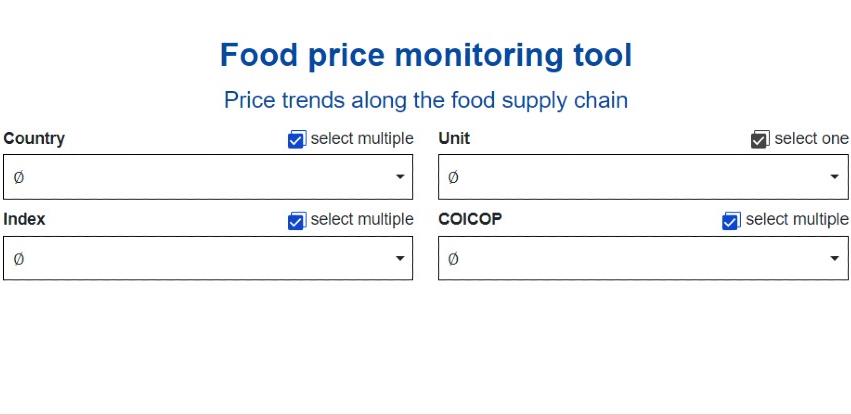Toggle the Country select multiple checkbox
This screenshot has width=851, height=415.
(x=296, y=140)
